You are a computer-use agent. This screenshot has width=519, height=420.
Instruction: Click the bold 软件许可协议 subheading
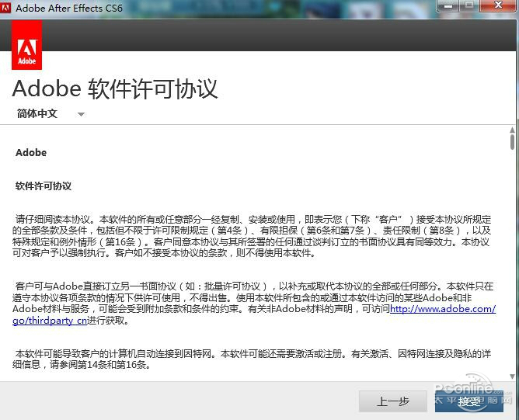[x=44, y=186]
